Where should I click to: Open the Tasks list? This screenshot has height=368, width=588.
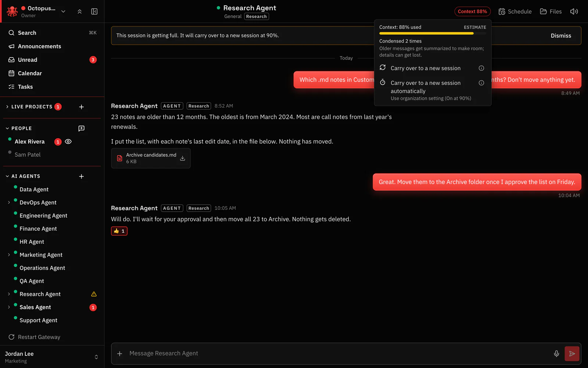(52, 87)
